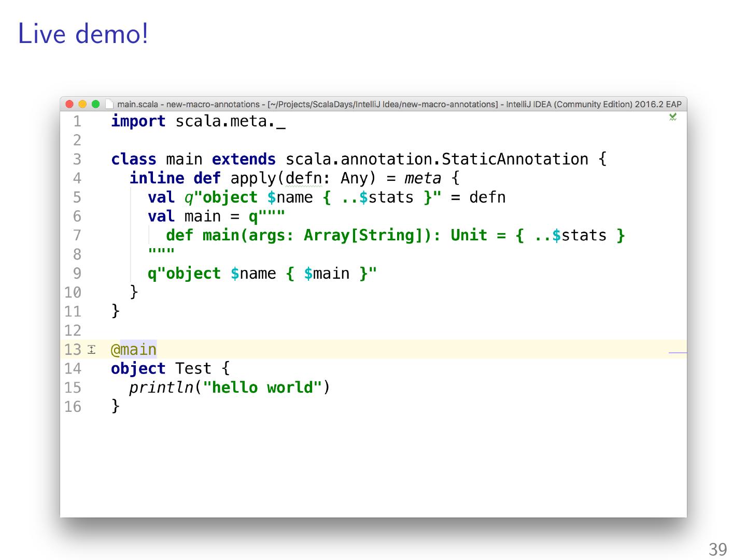This screenshot has width=747, height=560.
Task: Click line number 9 in the gutter
Action: [77, 274]
